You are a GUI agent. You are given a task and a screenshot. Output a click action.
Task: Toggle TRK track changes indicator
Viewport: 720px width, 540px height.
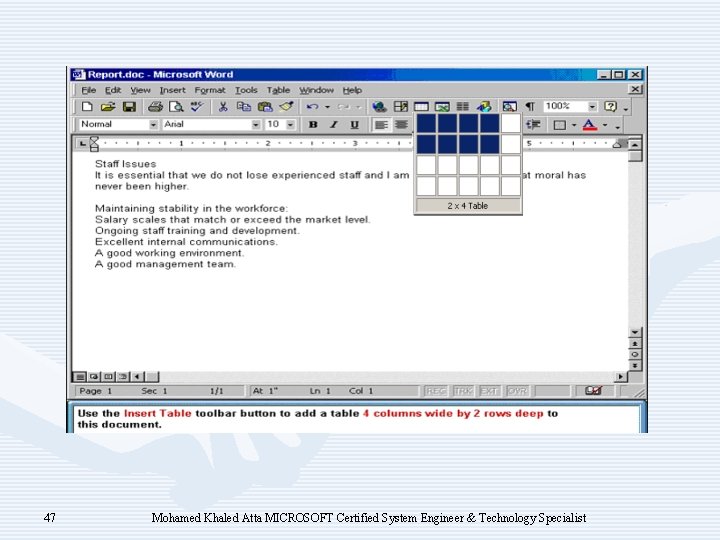(x=463, y=391)
